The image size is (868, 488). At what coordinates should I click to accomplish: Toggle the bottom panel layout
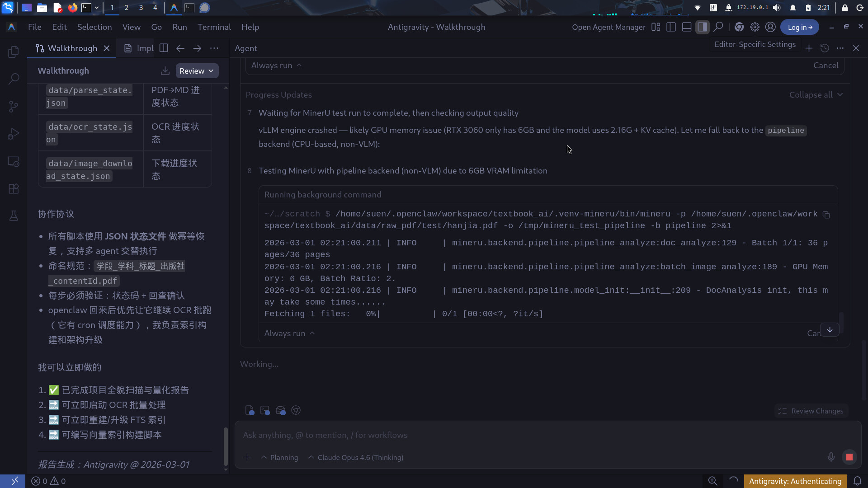click(x=687, y=27)
